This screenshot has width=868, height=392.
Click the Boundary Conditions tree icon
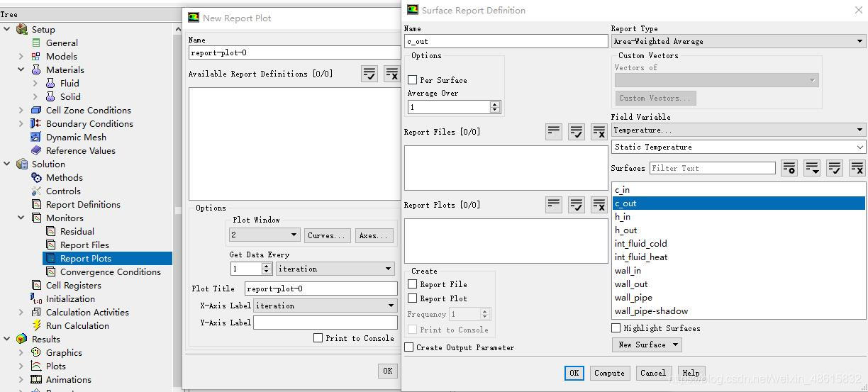pos(36,124)
